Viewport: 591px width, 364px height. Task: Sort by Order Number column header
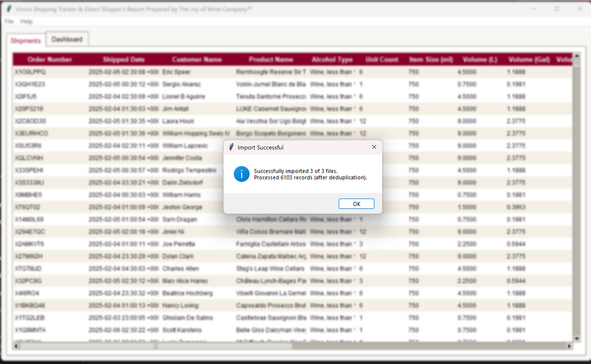pos(50,60)
